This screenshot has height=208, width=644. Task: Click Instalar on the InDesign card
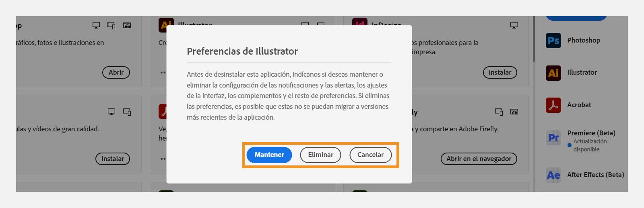pos(500,72)
